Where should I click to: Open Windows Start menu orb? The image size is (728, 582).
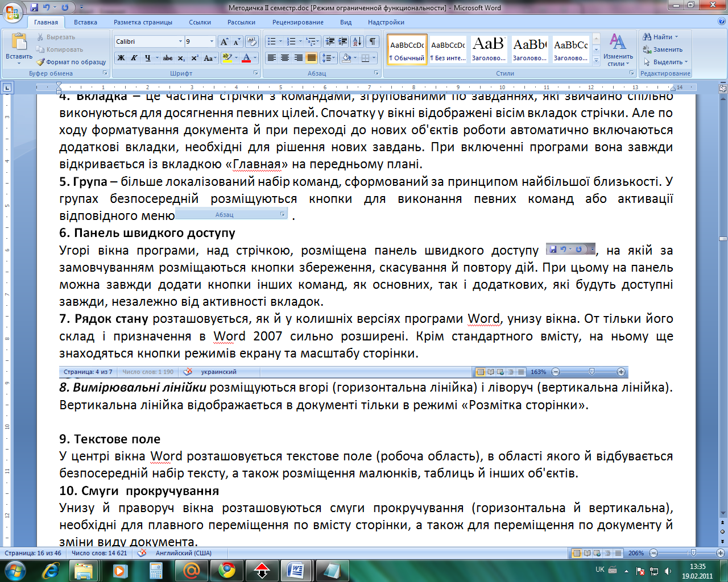[15, 570]
